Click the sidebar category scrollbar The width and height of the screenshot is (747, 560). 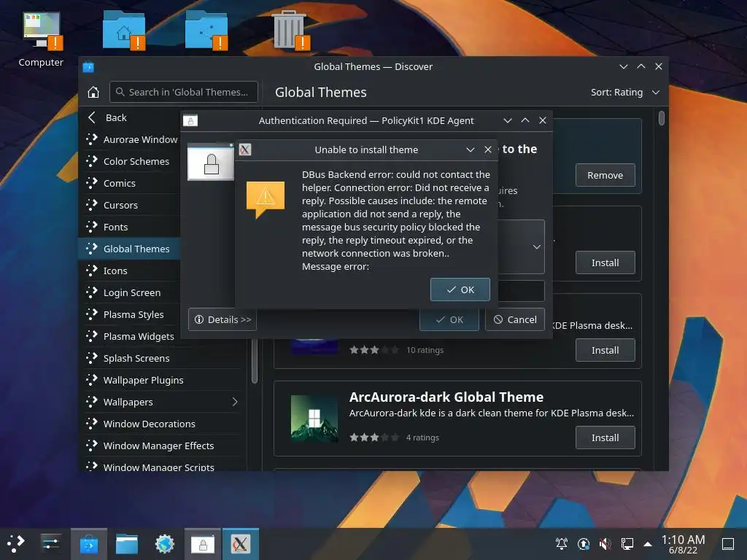(255, 361)
